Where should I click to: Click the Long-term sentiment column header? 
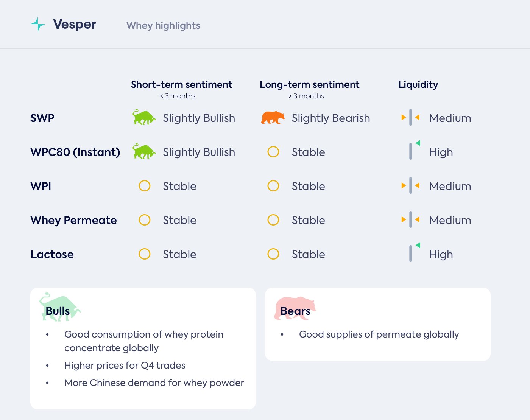pos(309,84)
